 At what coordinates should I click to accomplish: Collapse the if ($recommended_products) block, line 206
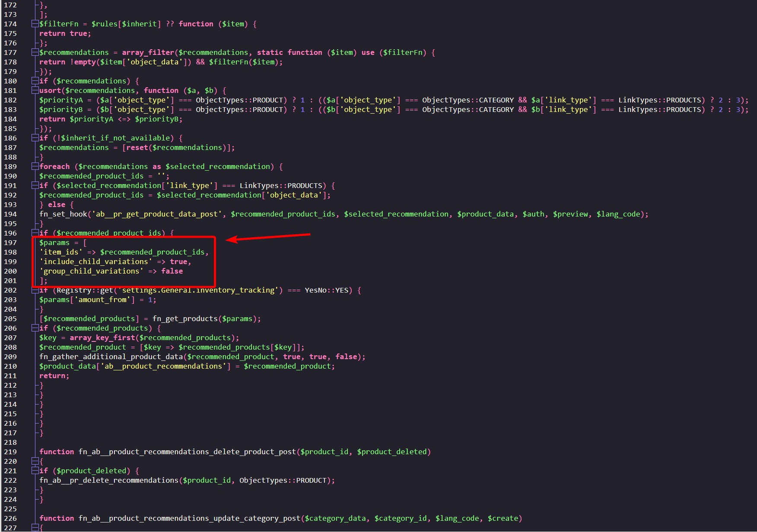(x=35, y=328)
